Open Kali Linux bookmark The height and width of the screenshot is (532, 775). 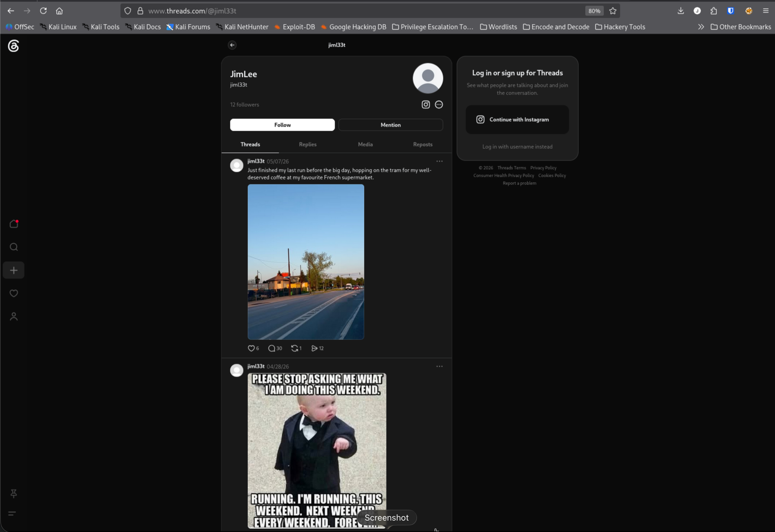(x=58, y=27)
